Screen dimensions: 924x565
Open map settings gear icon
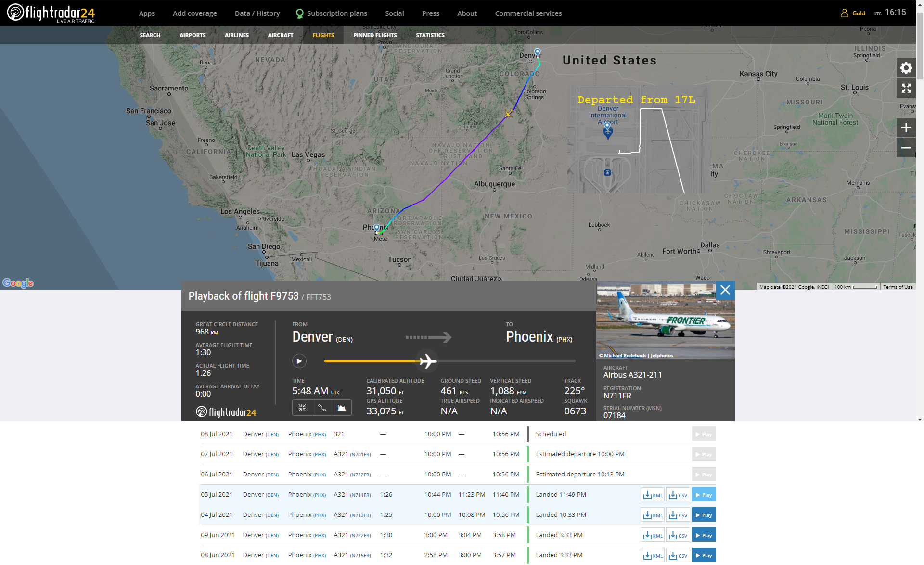click(x=906, y=68)
